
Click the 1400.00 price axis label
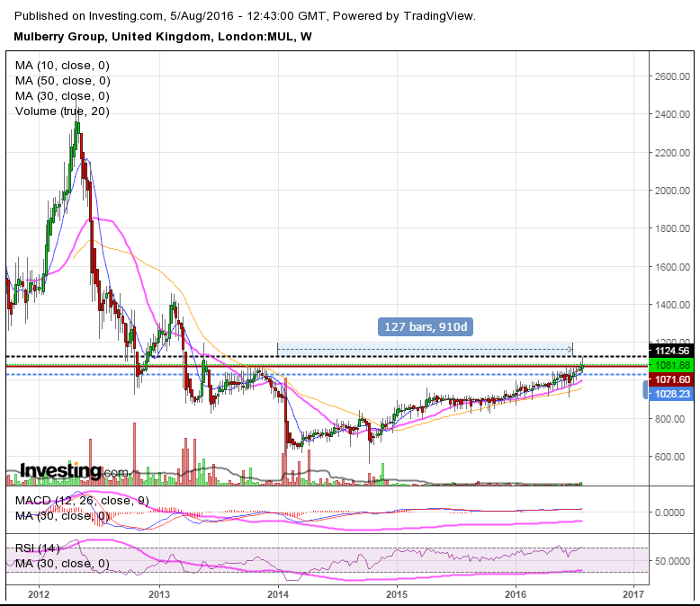(x=672, y=305)
